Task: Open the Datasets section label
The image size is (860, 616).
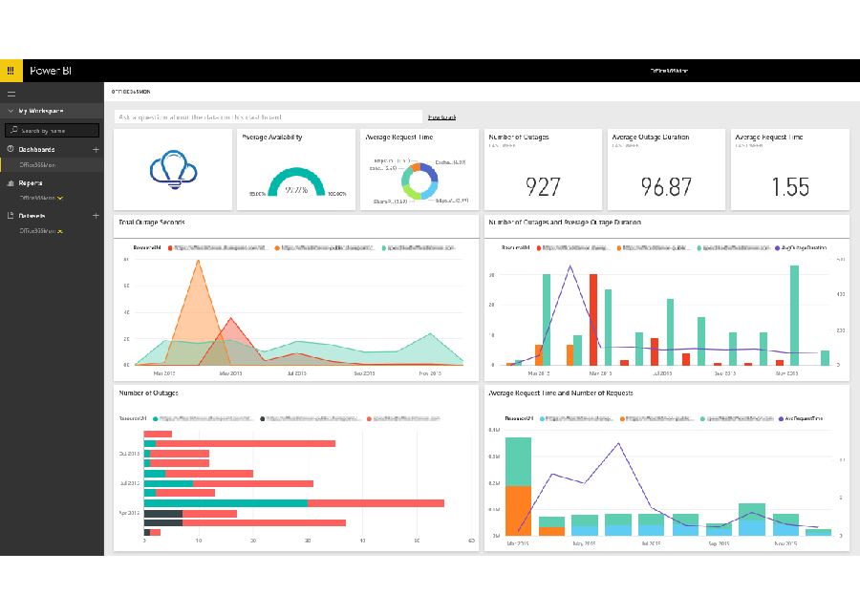Action: click(x=32, y=216)
